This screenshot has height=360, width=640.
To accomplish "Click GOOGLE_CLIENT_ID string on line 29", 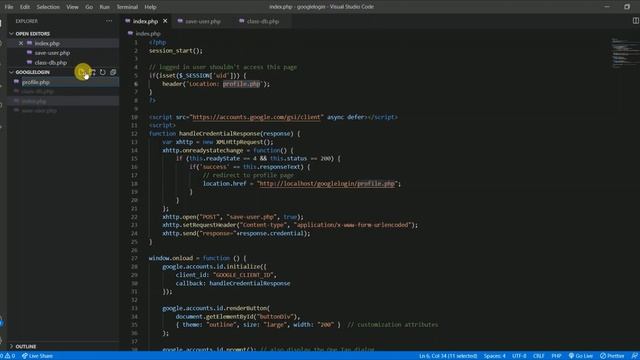I will tap(244, 275).
